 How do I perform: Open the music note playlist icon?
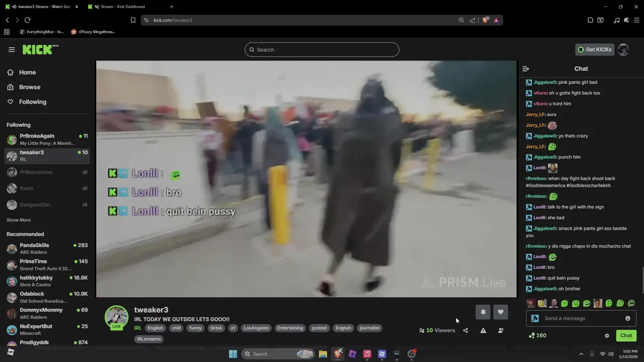pos(616,20)
